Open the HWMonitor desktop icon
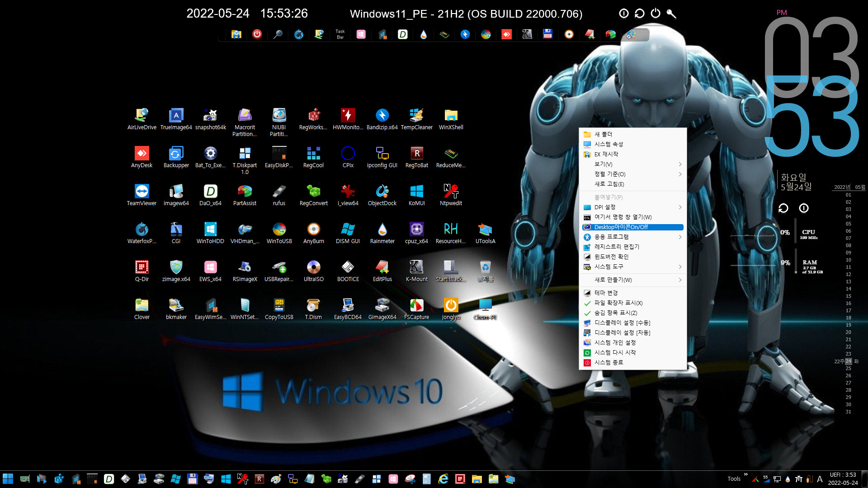The width and height of the screenshot is (868, 488). [348, 119]
